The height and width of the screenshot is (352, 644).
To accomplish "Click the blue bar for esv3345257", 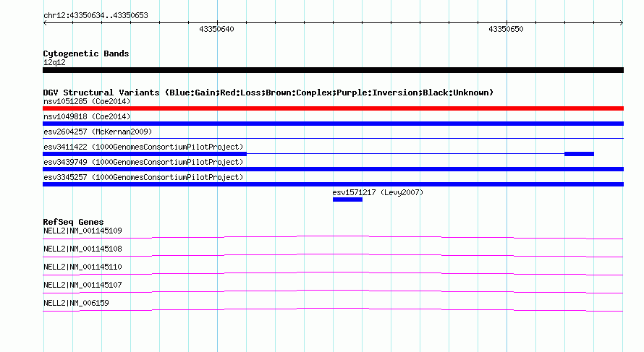I will [x=333, y=184].
